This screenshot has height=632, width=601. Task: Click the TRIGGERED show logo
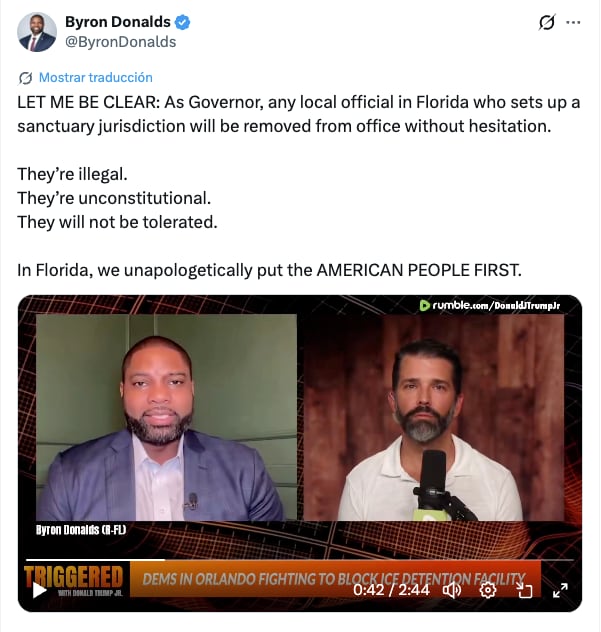tap(73, 579)
